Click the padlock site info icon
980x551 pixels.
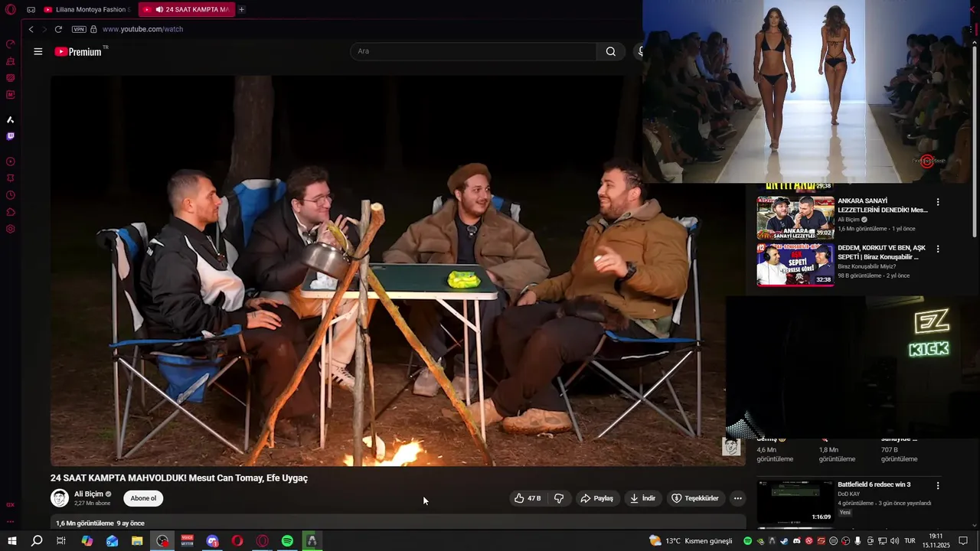tap(93, 29)
